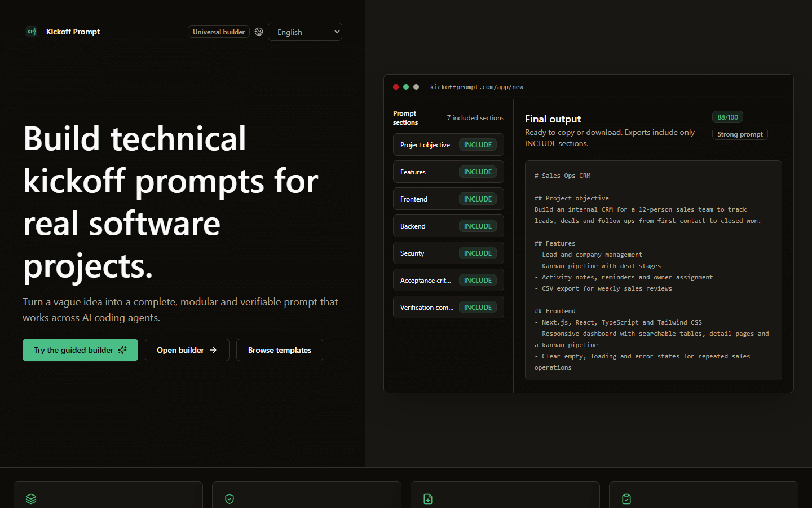Click the "Final output" heading
Screen dimensions: 812x508
(x=553, y=119)
